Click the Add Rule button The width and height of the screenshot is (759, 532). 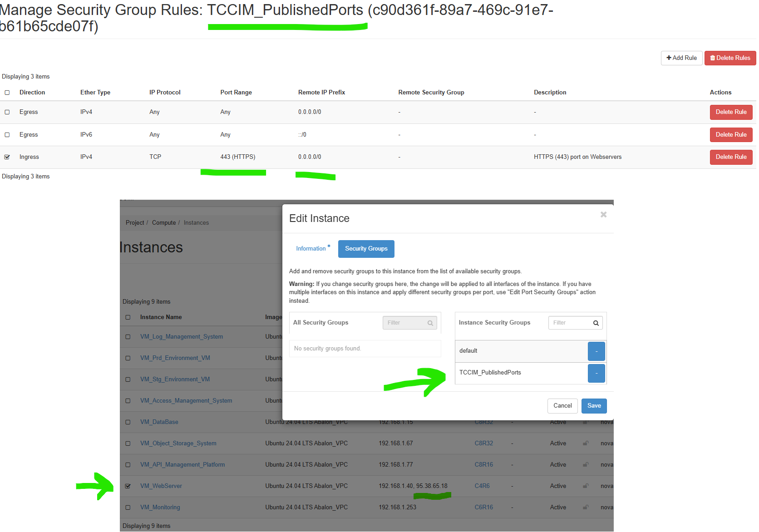pos(681,58)
